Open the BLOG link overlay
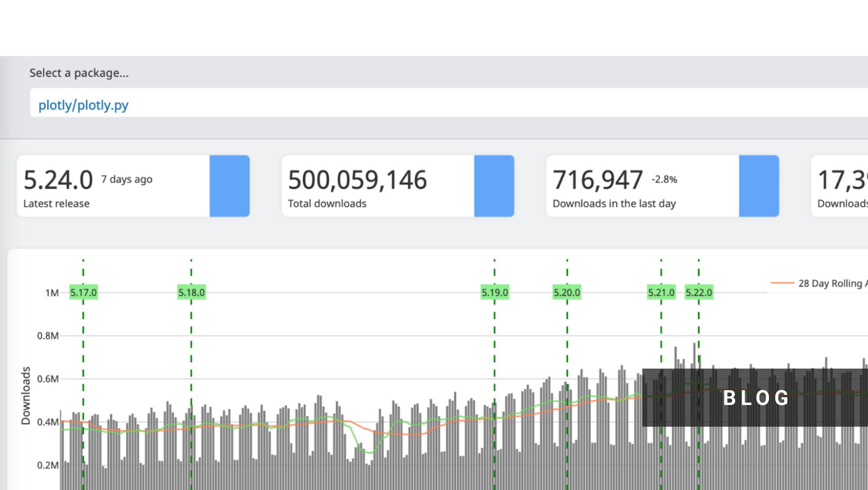The width and height of the screenshot is (868, 490). click(756, 399)
